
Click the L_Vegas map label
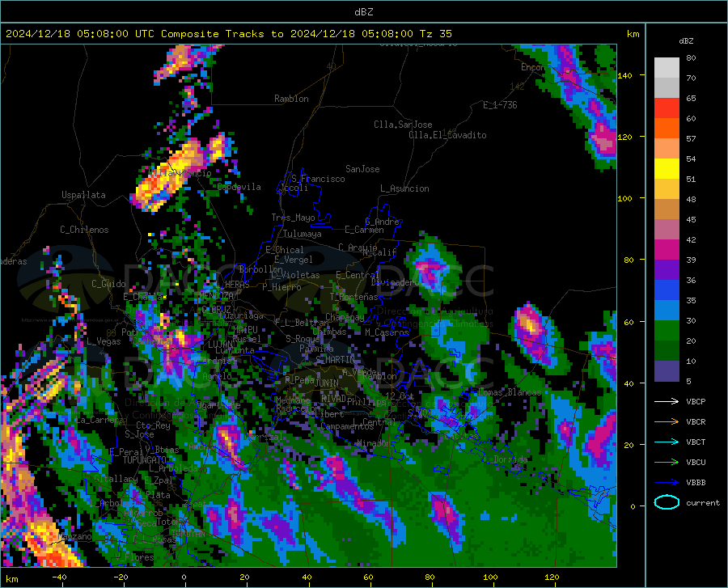click(x=104, y=341)
